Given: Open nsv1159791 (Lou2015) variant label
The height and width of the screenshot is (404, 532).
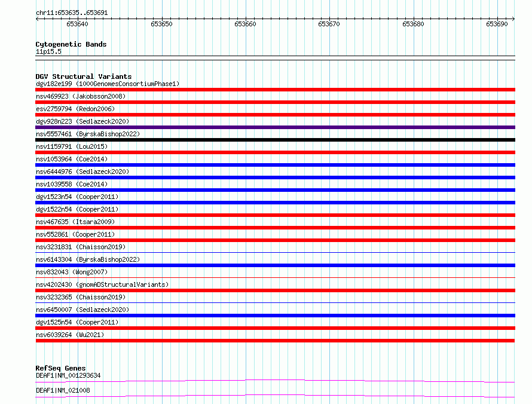Looking at the screenshot, I should (72, 146).
